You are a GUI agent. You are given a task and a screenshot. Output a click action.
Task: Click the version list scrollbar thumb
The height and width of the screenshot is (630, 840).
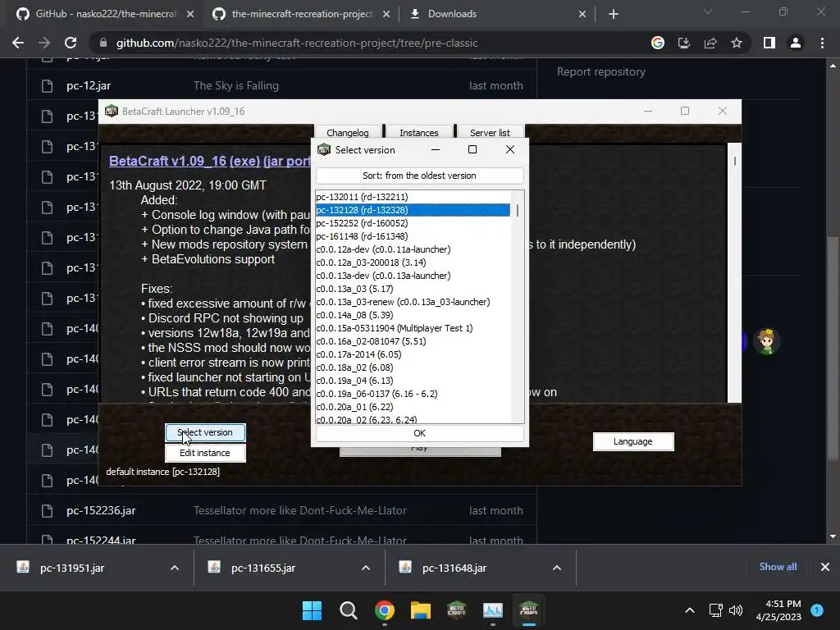click(518, 210)
